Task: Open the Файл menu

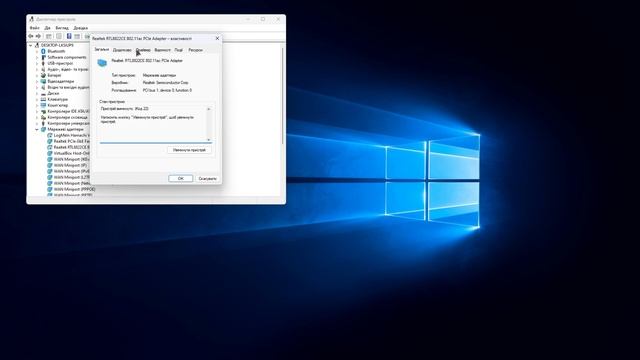Action: 35,28
